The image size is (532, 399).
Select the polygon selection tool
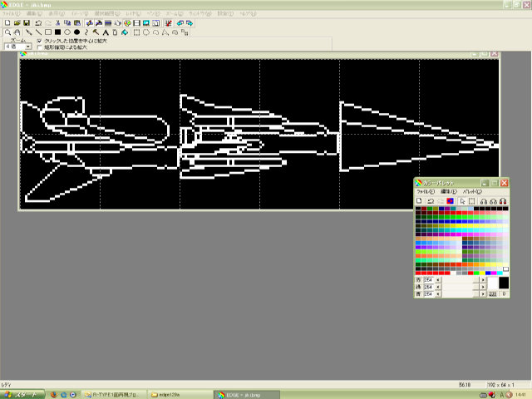tap(165, 32)
